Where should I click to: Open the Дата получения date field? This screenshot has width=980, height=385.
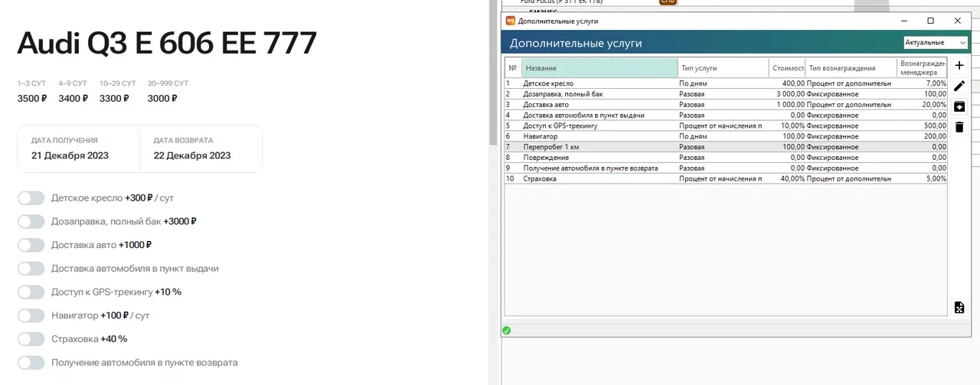pyautogui.click(x=79, y=149)
